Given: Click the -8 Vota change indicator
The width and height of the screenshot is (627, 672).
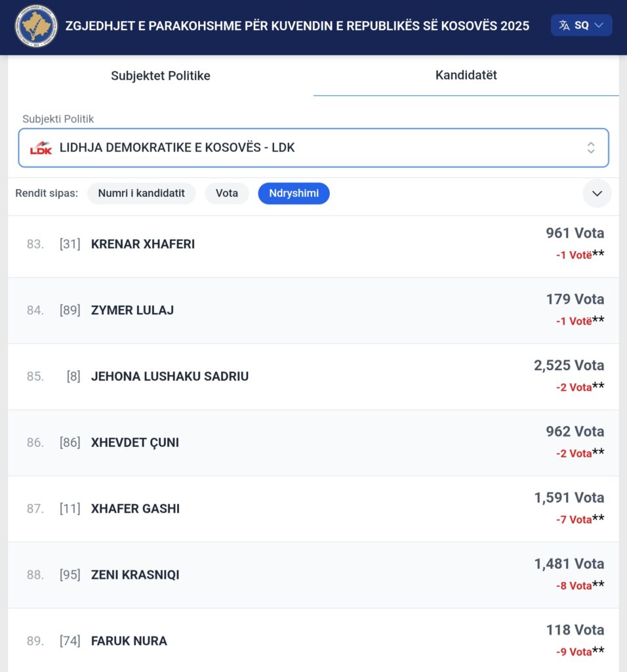Looking at the screenshot, I should tap(574, 585).
